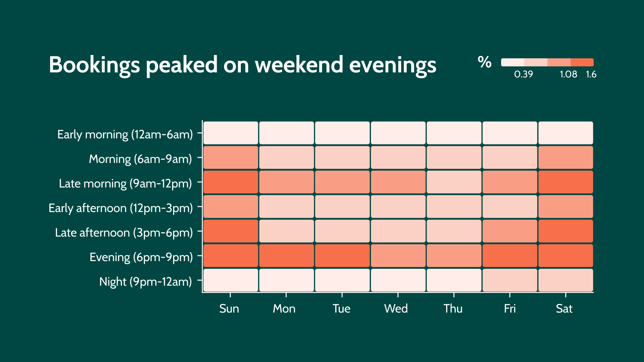The height and width of the screenshot is (362, 644).
Task: Click the Friday Night heatmap cell
Action: [x=510, y=280]
